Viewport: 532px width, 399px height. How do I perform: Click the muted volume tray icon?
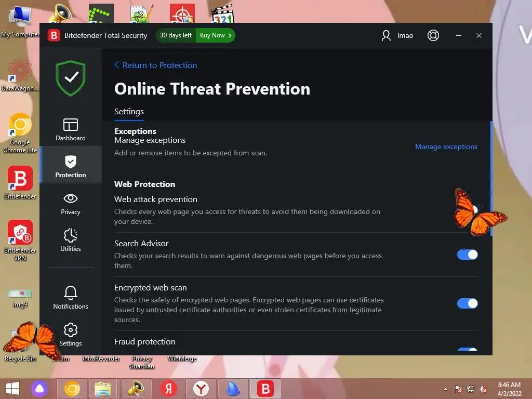[x=483, y=389]
